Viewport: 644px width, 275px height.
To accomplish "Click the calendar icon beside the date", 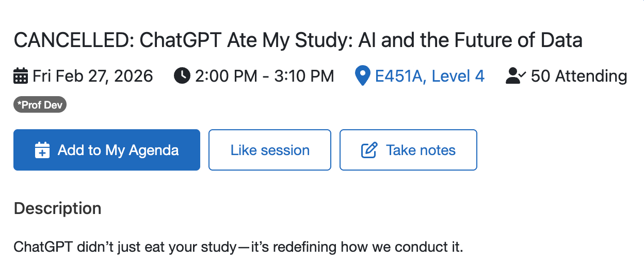I will click(21, 77).
